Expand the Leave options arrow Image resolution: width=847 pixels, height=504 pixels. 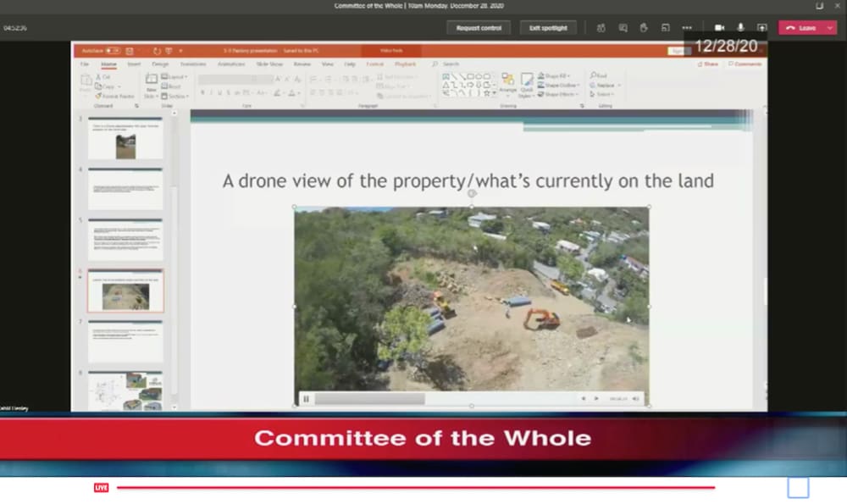click(x=830, y=28)
